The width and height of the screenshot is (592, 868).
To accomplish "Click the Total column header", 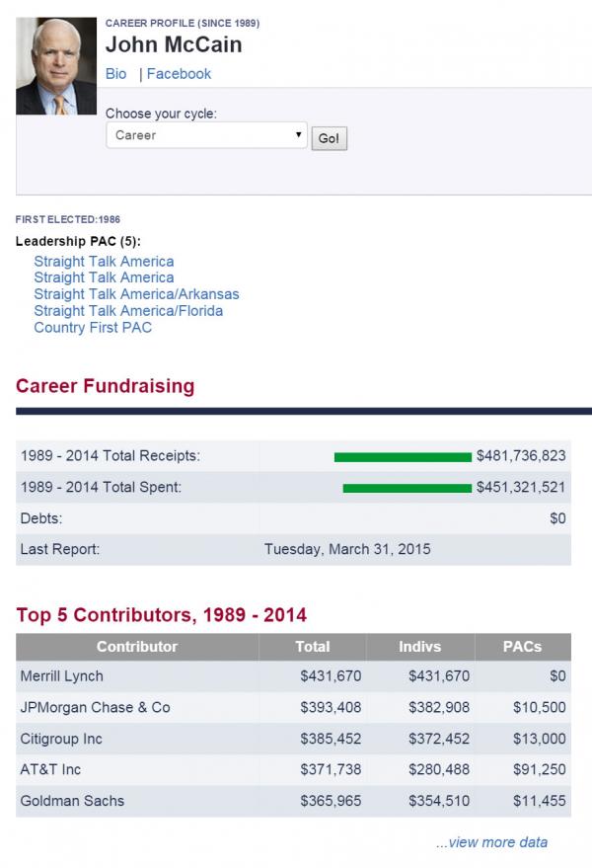I will pos(313,647).
